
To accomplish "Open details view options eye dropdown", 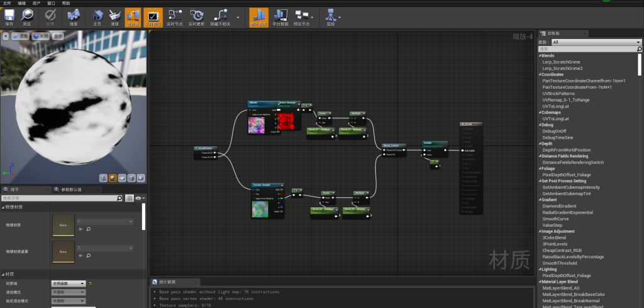I will coord(140,198).
